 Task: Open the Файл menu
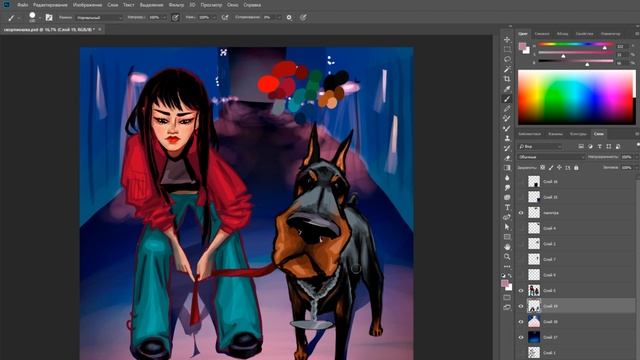tap(22, 5)
